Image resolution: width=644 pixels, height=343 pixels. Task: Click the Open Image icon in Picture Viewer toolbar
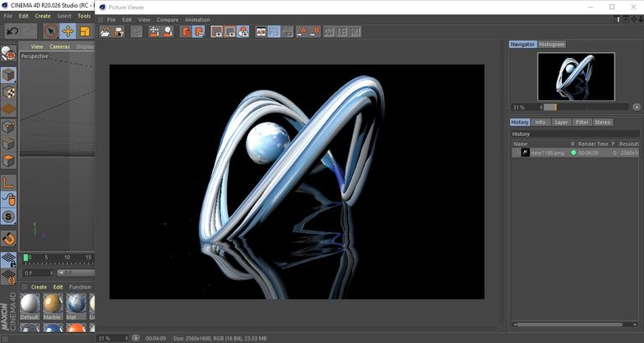pos(105,32)
